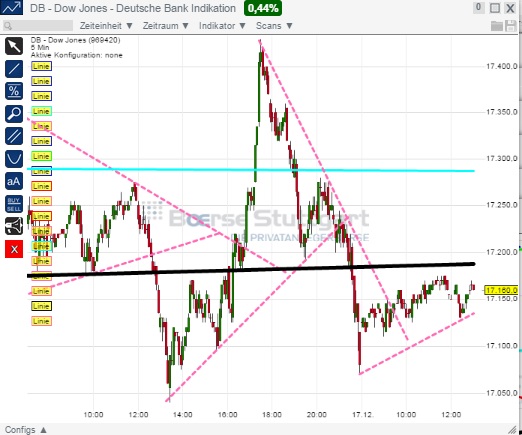
Task: Activate the aA text annotation tool
Action: [x=14, y=181]
